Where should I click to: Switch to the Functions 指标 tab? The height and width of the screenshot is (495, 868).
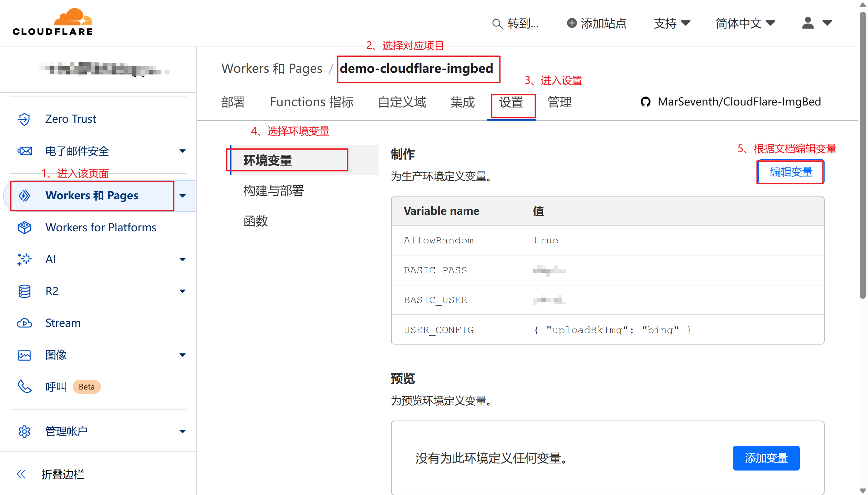pyautogui.click(x=312, y=102)
